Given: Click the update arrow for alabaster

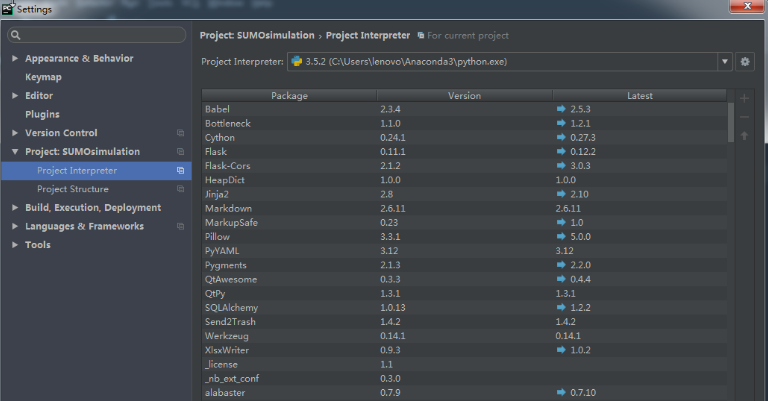Looking at the screenshot, I should 561,392.
